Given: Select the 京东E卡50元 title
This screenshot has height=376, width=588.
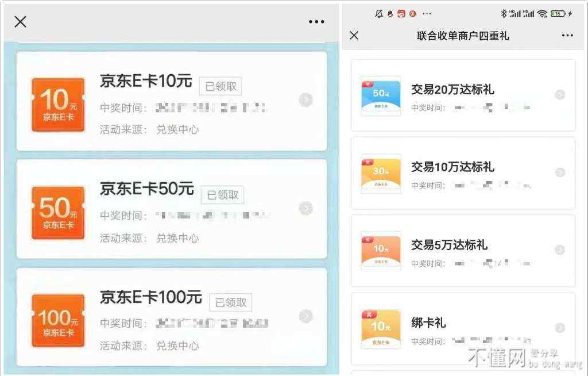Looking at the screenshot, I should point(147,189).
